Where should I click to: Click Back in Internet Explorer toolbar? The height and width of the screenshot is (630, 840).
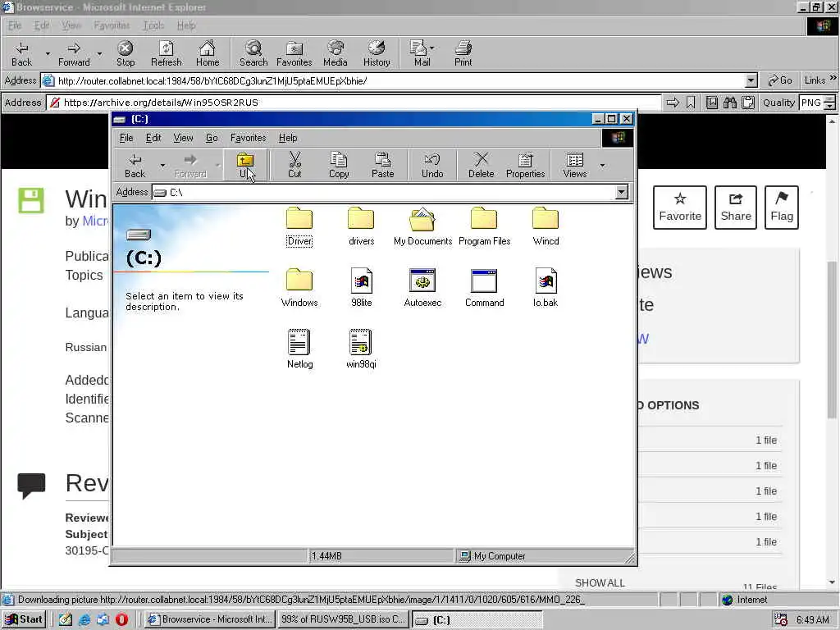tap(22, 53)
